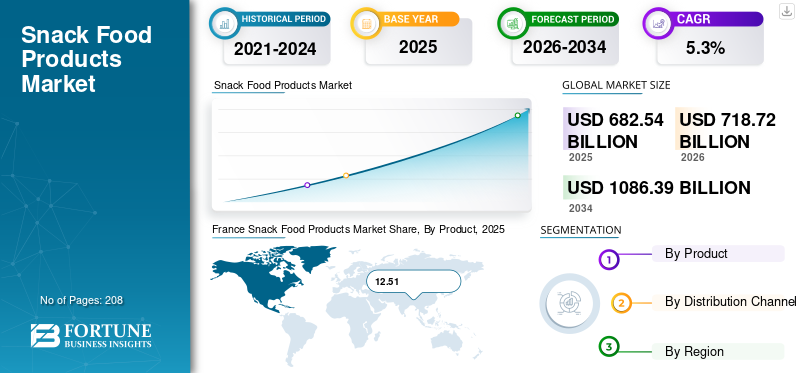Click the CAGR purple growth icon

tap(657, 23)
